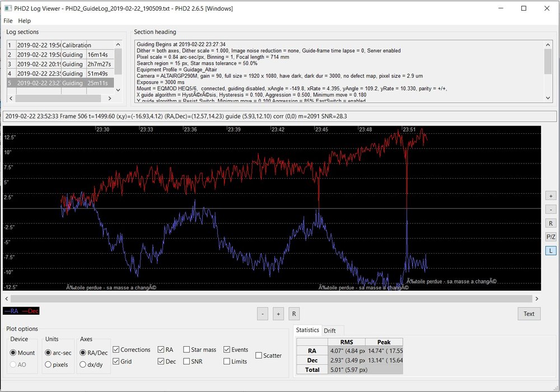Enable the SNR checkbox

(193, 361)
